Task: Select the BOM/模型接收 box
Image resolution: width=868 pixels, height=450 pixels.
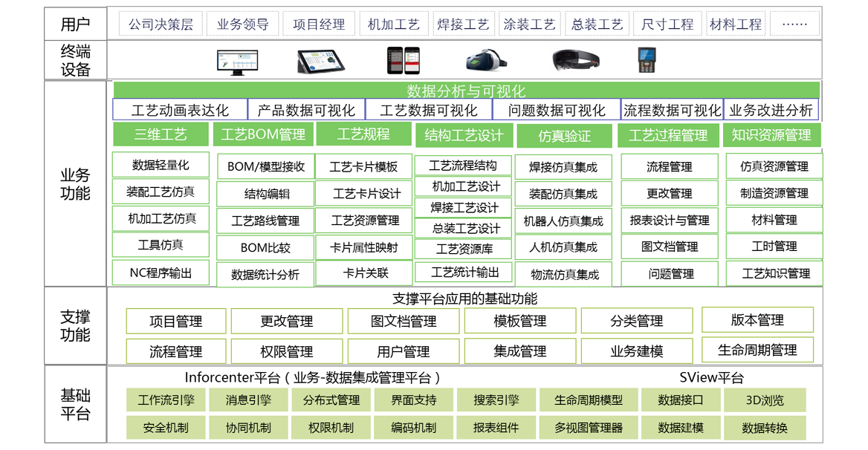Action: point(266,166)
